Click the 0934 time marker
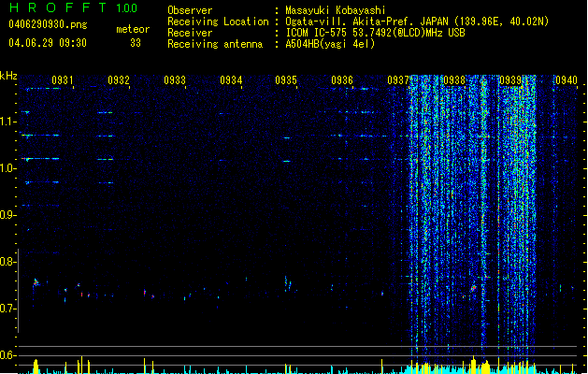The width and height of the screenshot is (588, 374). click(x=231, y=79)
